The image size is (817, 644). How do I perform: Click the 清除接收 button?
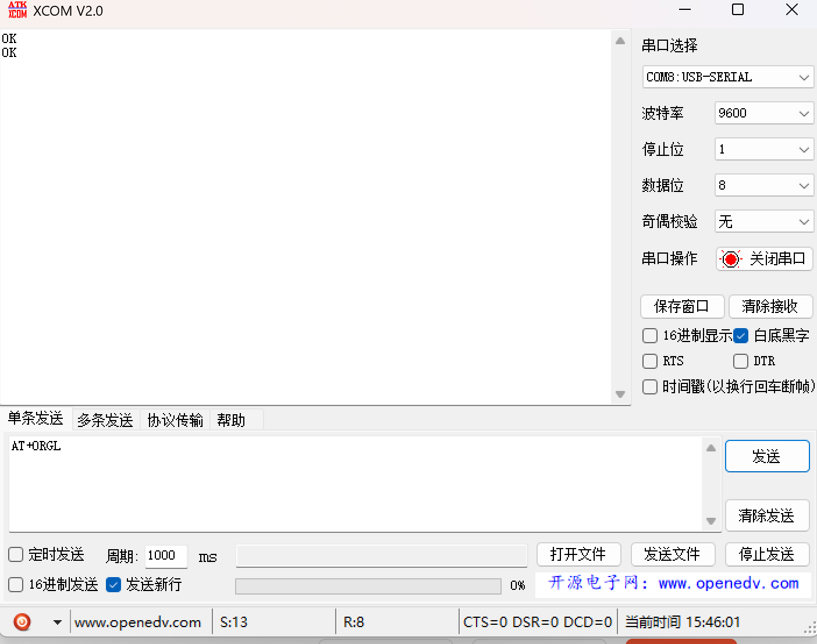[770, 306]
